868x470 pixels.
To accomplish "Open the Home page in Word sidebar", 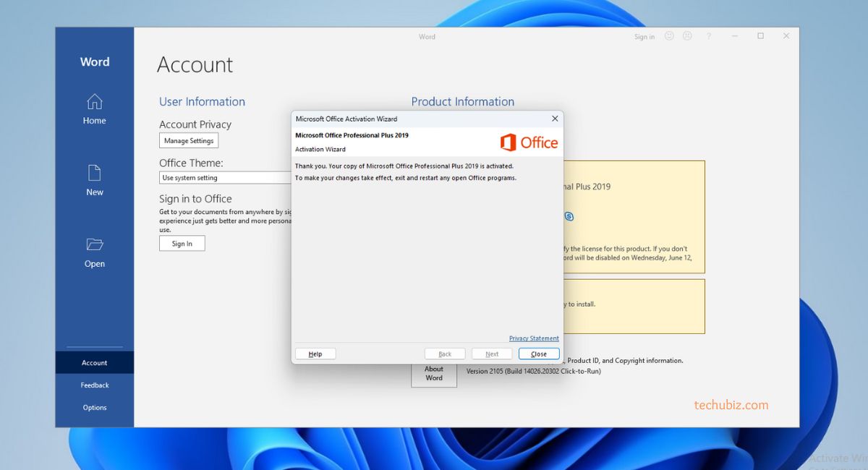I will tap(94, 109).
